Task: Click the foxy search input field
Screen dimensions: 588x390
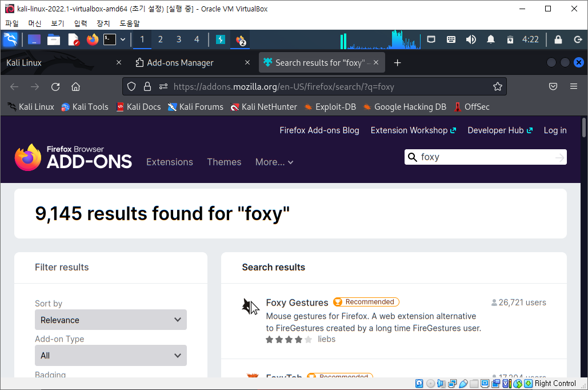Action: (486, 157)
